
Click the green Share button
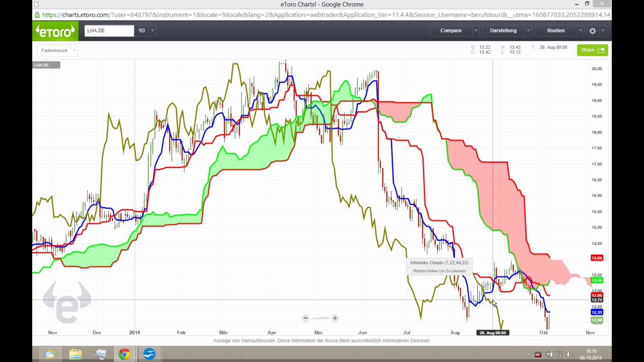click(592, 50)
